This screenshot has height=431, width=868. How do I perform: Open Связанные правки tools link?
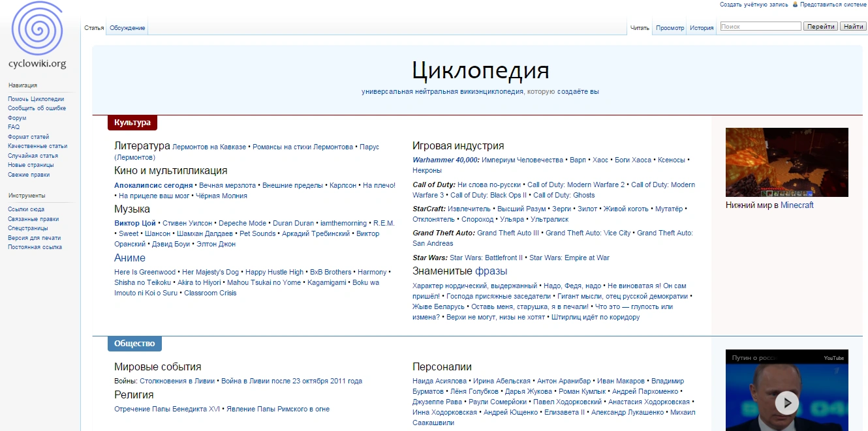33,219
